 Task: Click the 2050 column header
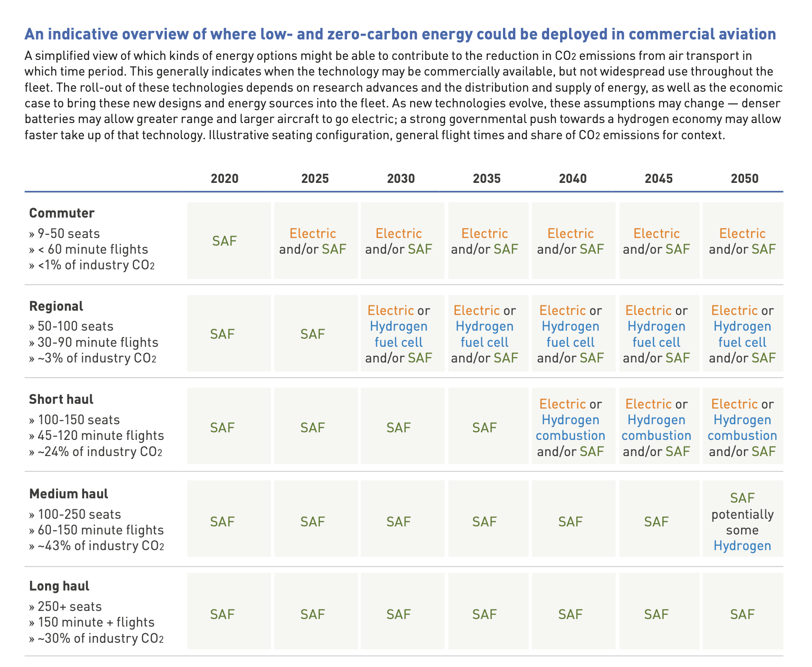point(744,179)
